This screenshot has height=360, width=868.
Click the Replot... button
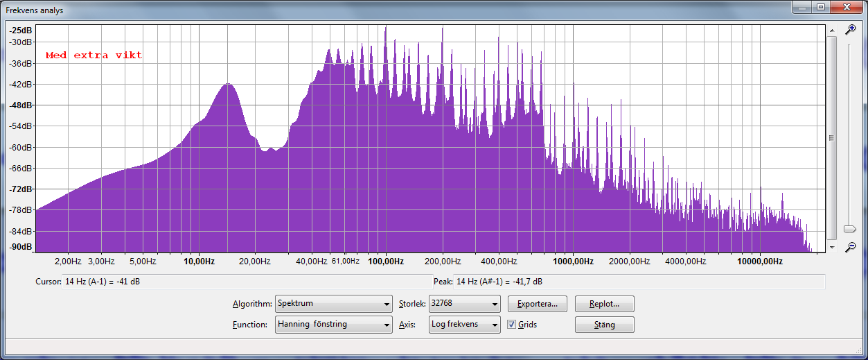pyautogui.click(x=604, y=304)
